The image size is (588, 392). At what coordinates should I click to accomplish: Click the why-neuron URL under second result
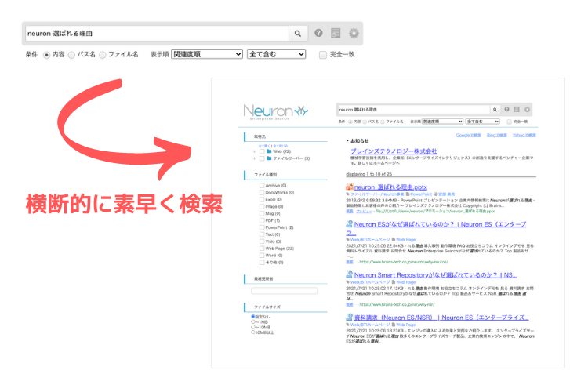[404, 262]
